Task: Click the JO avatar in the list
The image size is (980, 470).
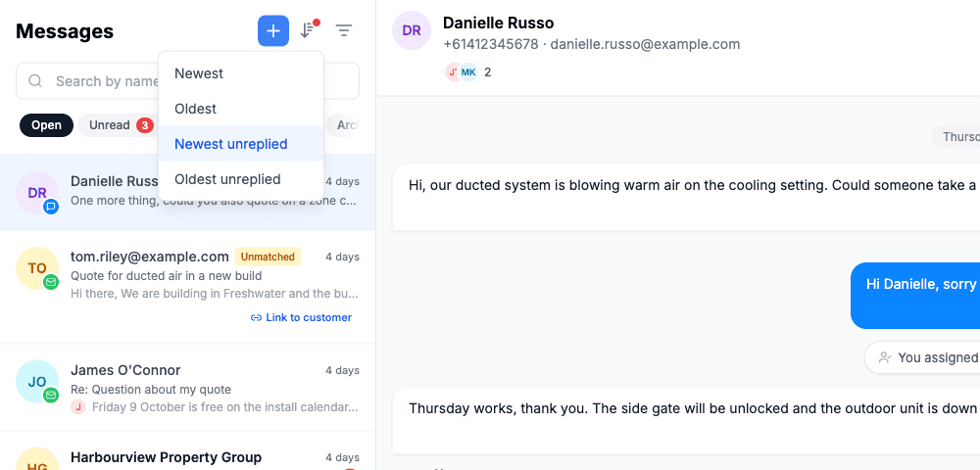Action: (x=37, y=381)
